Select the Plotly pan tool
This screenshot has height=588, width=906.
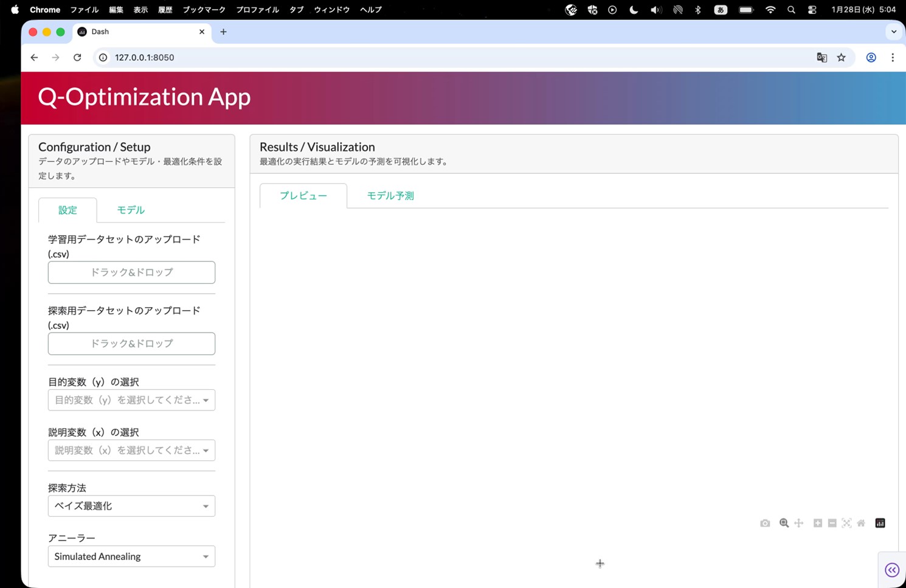point(799,524)
